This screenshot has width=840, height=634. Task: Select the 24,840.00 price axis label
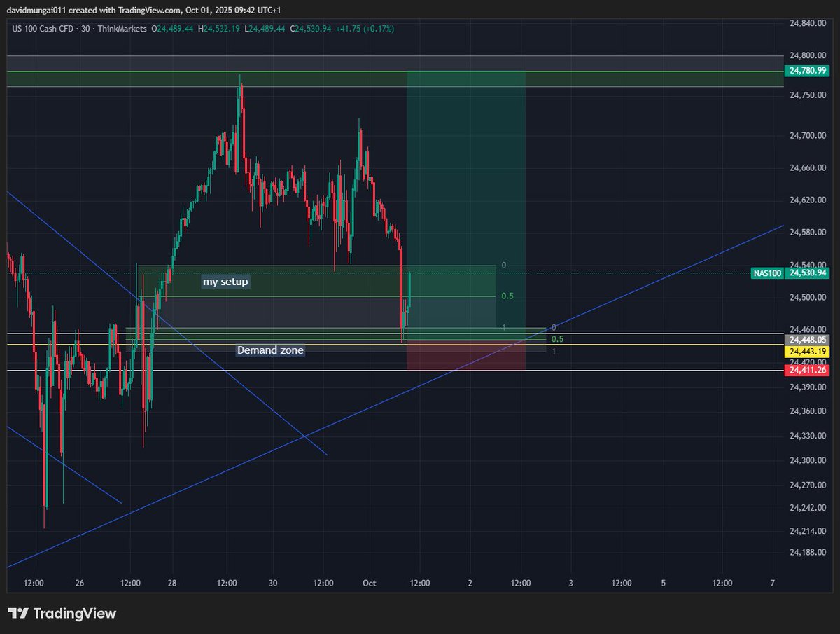coord(808,23)
